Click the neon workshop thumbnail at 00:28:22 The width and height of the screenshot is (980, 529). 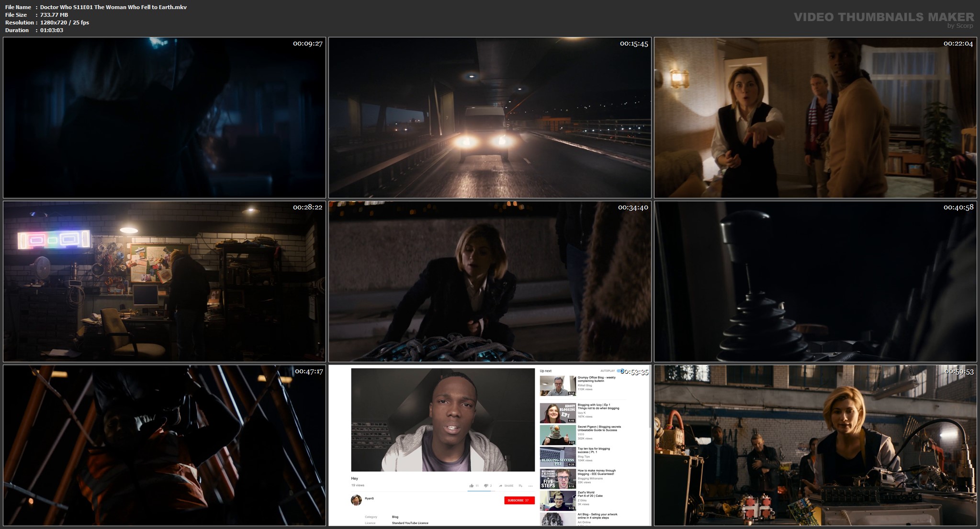(x=164, y=281)
